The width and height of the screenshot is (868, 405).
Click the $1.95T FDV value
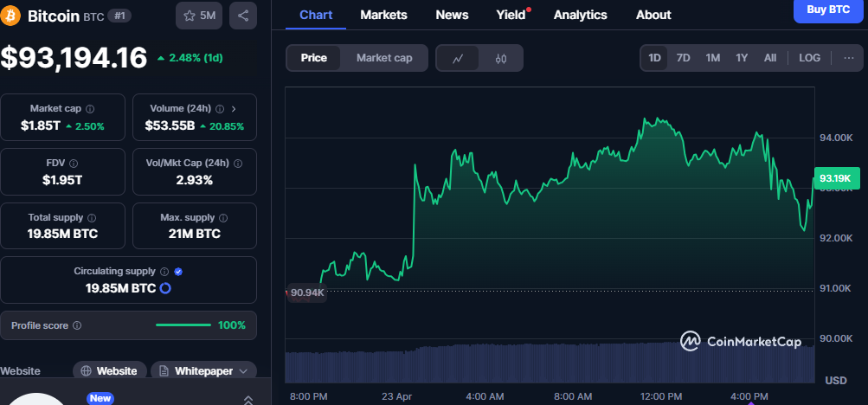62,180
